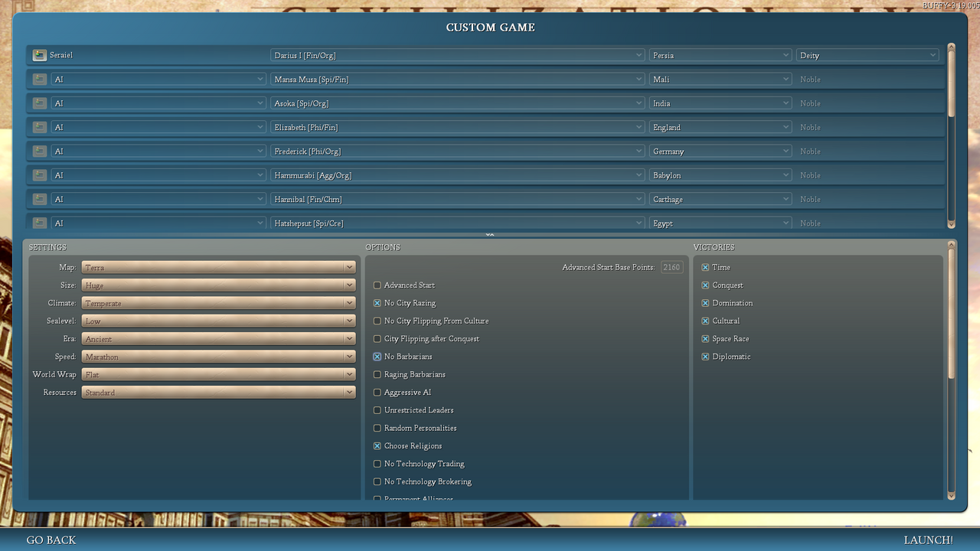Open the Frederick leader dropdown
Screen dimensions: 980x551
(x=458, y=152)
